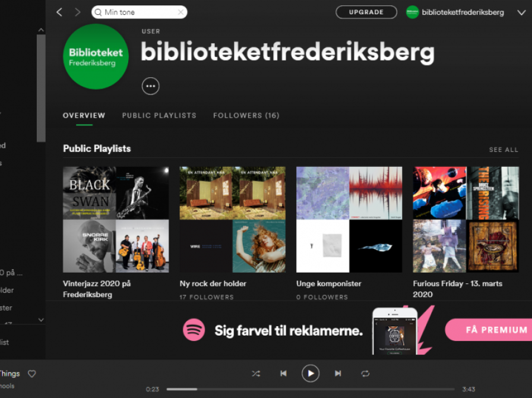Clear the 'Min tone' search query

click(x=181, y=11)
